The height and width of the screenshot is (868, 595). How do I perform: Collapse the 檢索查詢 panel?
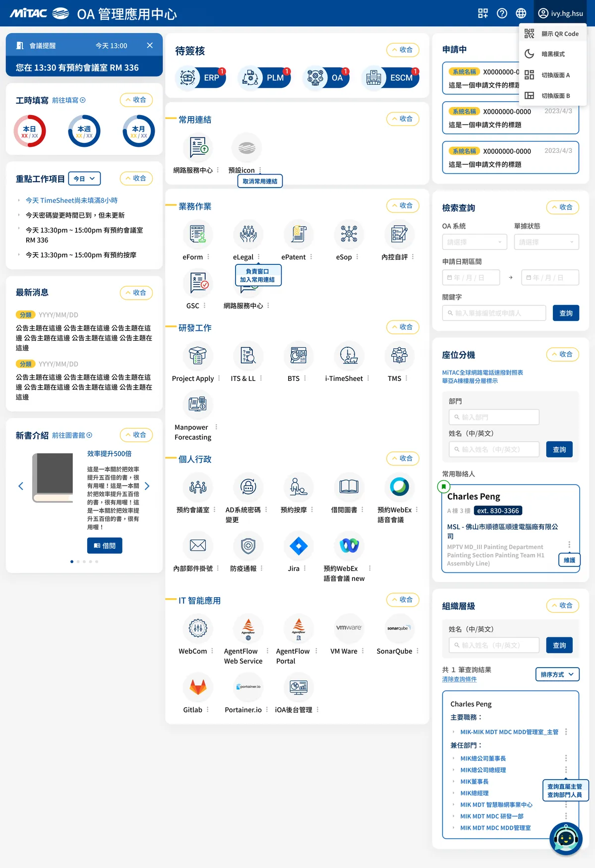click(x=563, y=207)
